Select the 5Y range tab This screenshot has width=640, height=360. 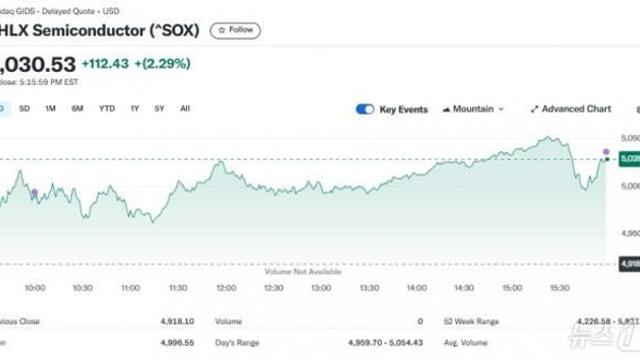point(159,109)
